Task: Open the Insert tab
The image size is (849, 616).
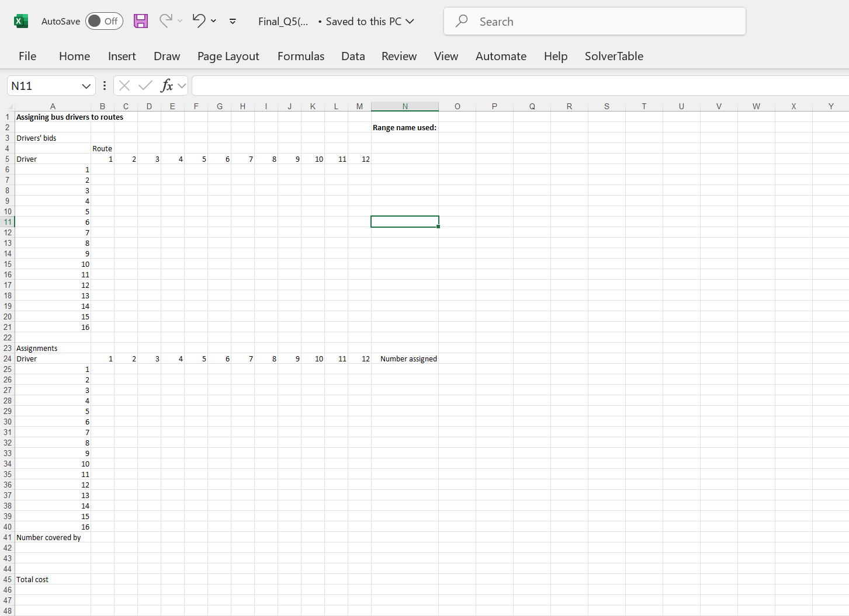Action: coord(122,56)
